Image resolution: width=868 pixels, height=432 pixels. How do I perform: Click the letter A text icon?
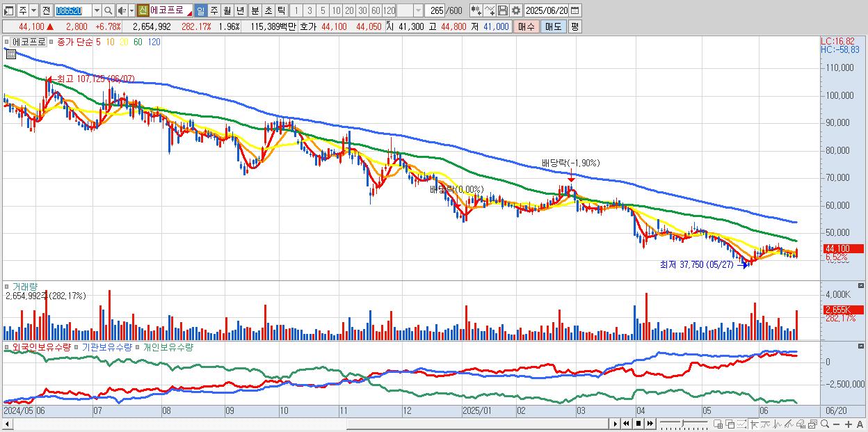coord(860,424)
